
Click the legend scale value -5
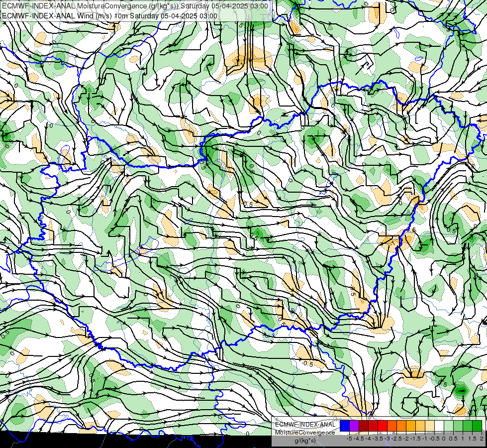pos(349,439)
